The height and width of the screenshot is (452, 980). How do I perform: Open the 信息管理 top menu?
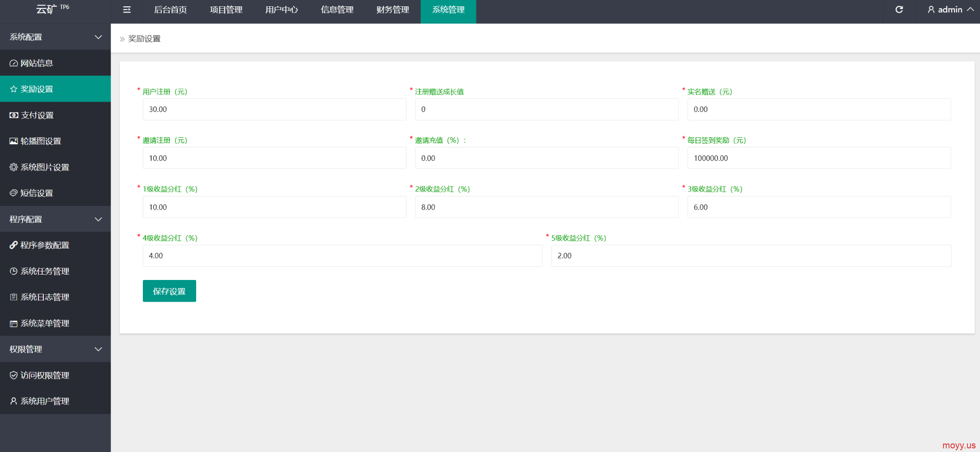click(337, 9)
